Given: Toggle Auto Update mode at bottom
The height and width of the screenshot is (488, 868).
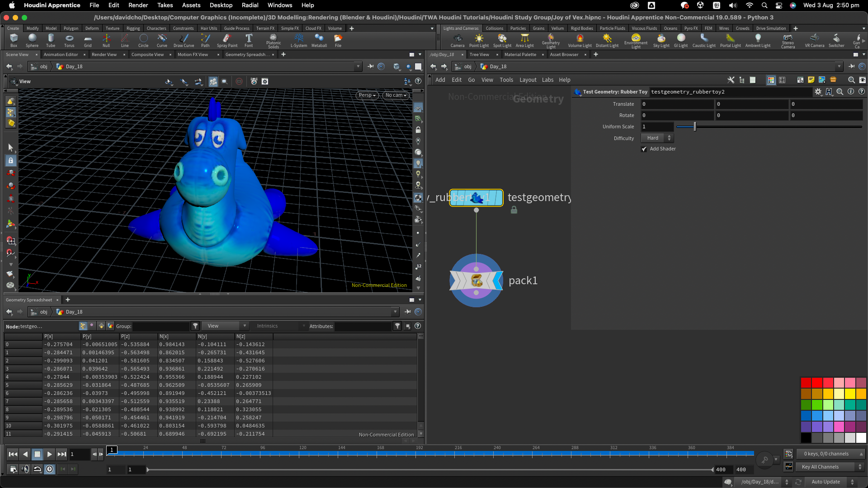Looking at the screenshot, I should click(x=826, y=482).
